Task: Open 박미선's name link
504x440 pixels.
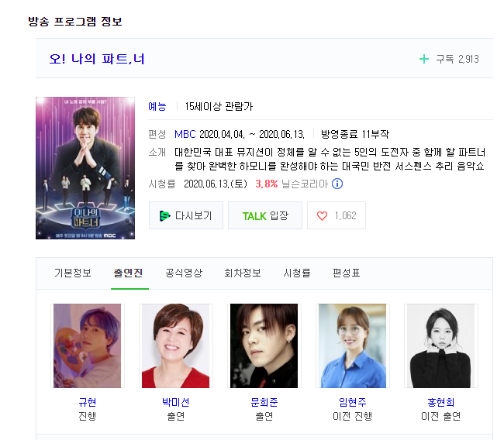Action: (x=175, y=402)
